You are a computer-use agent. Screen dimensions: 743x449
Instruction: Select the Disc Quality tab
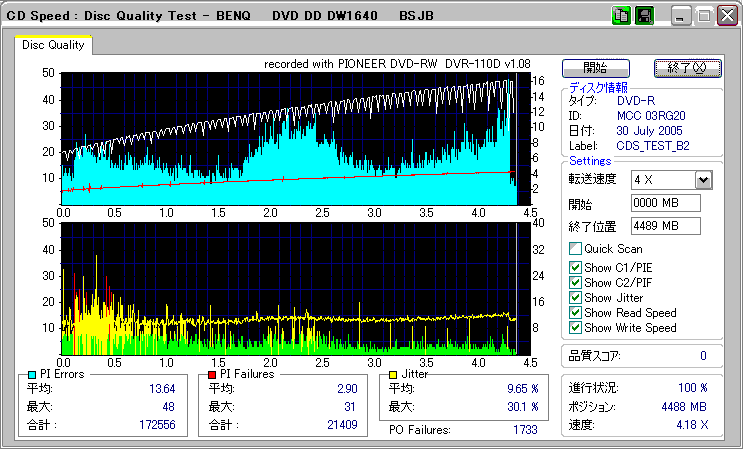pyautogui.click(x=54, y=45)
